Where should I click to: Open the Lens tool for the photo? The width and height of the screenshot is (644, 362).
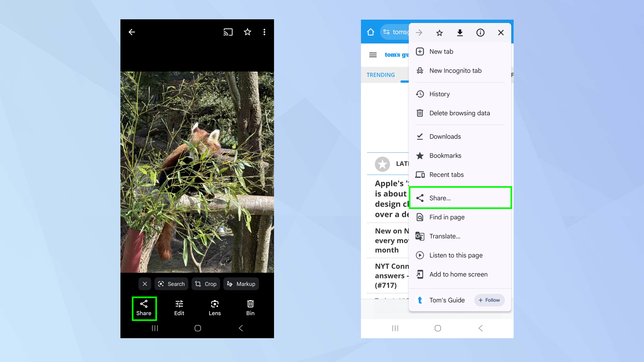tap(214, 308)
